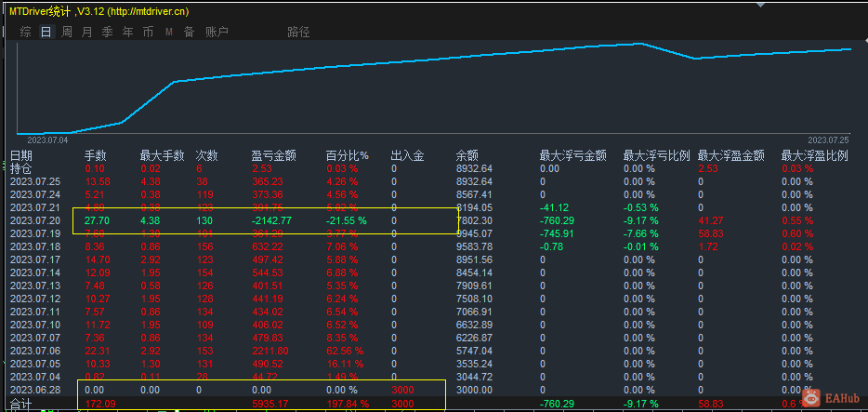Click the -745.91 floating loss cell
The height and width of the screenshot is (412, 868).
tap(558, 233)
